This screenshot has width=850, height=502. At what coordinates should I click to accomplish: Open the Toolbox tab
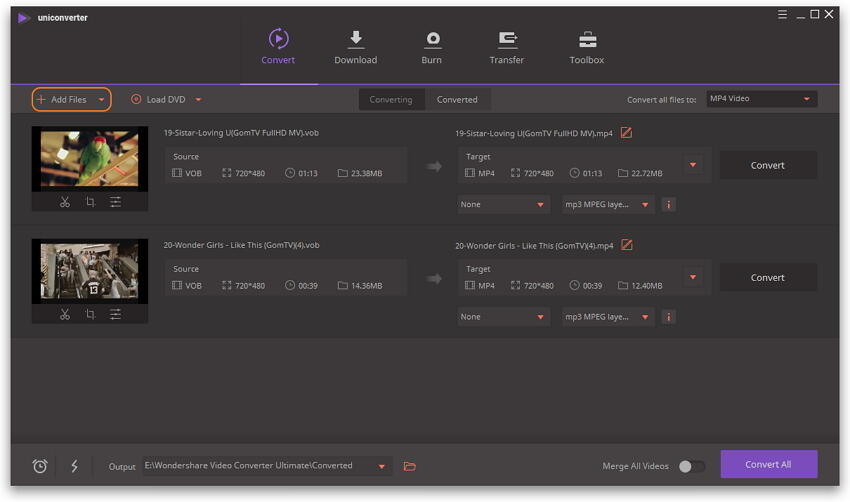pyautogui.click(x=587, y=47)
